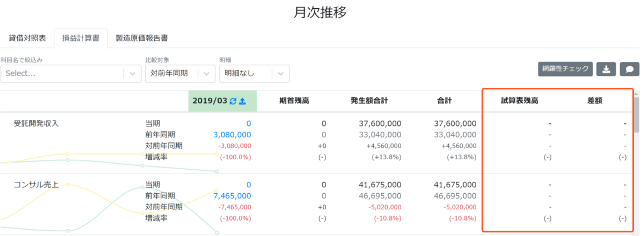644x236 pixels.
Task: Click the 当期 0 value for コンサル売上
Action: pyautogui.click(x=249, y=185)
